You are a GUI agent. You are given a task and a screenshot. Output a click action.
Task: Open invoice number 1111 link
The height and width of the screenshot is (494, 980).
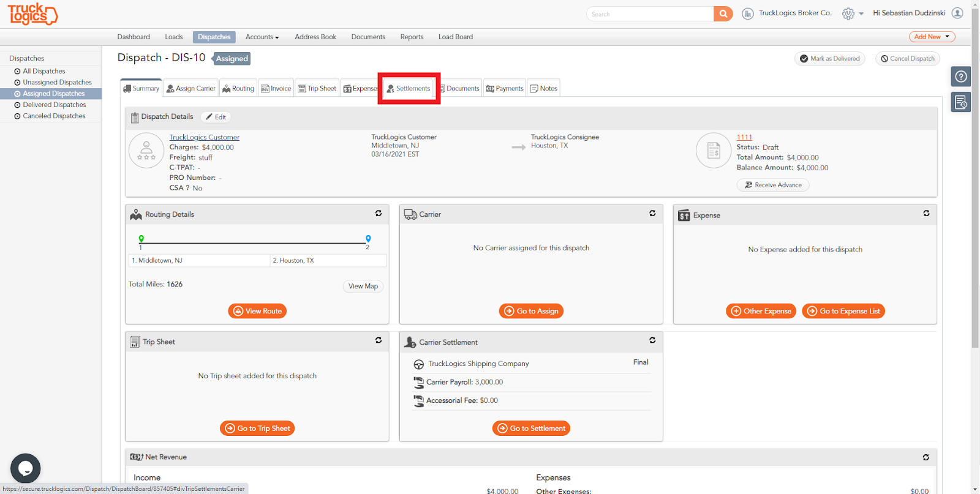point(744,137)
